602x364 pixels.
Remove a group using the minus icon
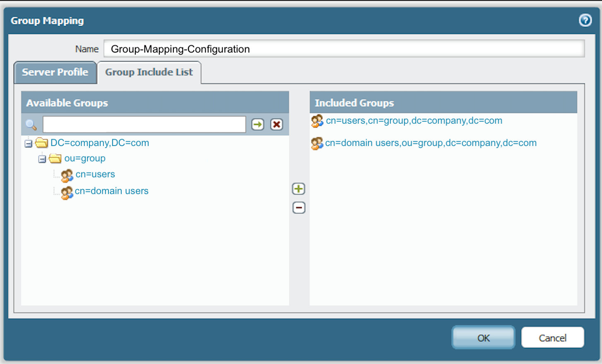299,207
